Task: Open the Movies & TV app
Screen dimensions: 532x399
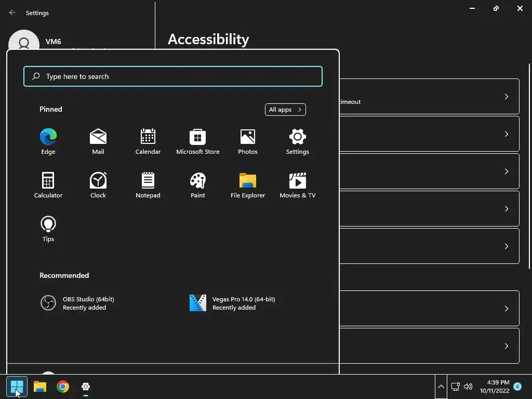Action: [x=298, y=185]
